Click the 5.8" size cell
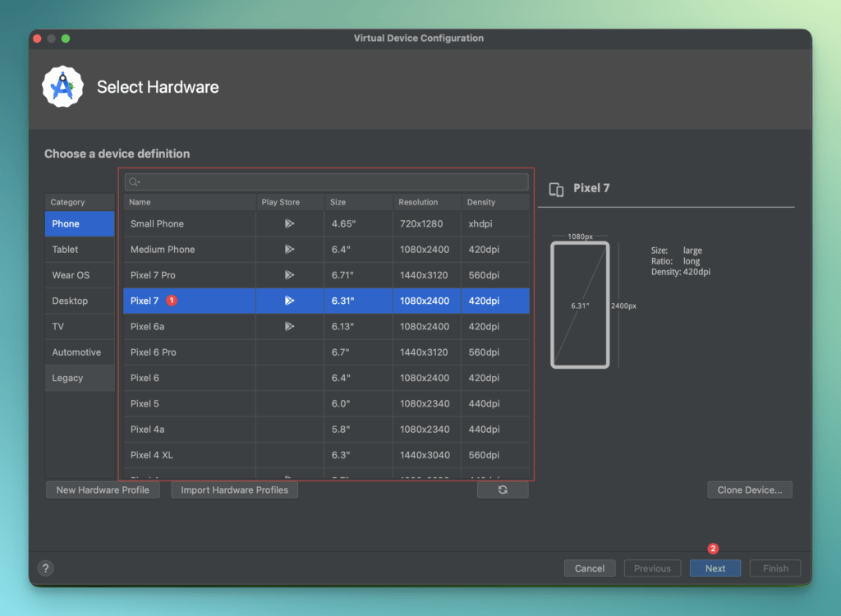This screenshot has width=841, height=616. tap(359, 430)
